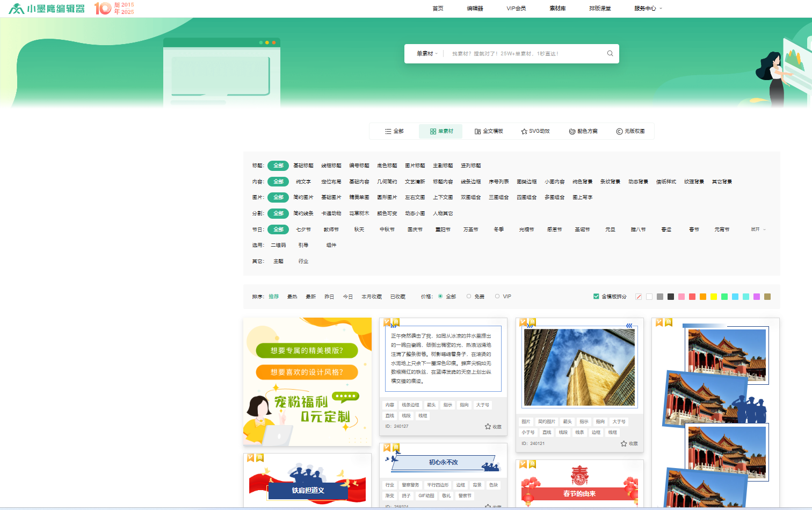Sort materials by 最新
This screenshot has height=510, width=812.
point(311,297)
